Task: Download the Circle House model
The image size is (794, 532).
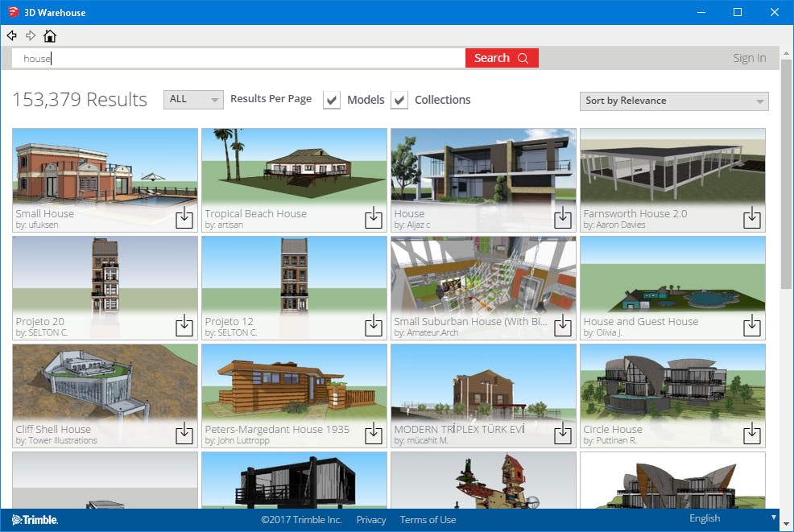Action: (x=752, y=433)
